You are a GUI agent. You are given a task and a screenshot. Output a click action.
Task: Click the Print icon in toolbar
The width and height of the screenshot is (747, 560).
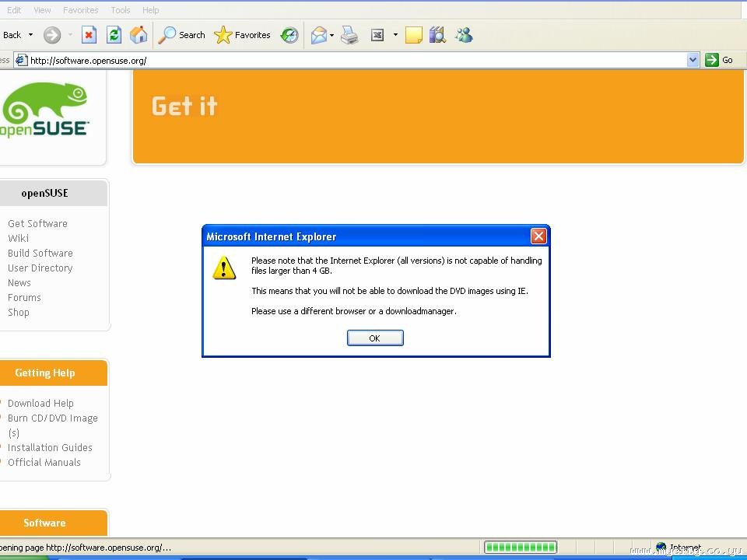(x=349, y=35)
